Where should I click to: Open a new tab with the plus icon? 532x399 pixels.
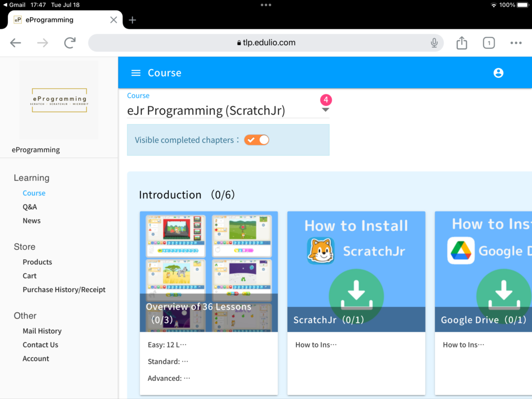pos(132,20)
